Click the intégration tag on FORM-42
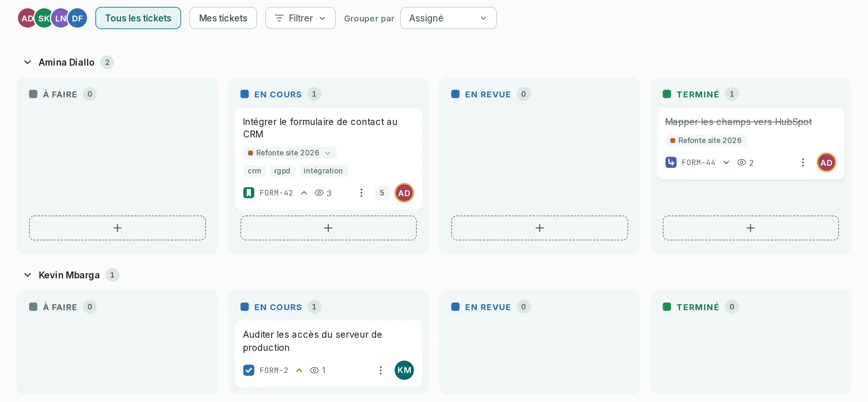This screenshot has height=402, width=868. pyautogui.click(x=323, y=171)
